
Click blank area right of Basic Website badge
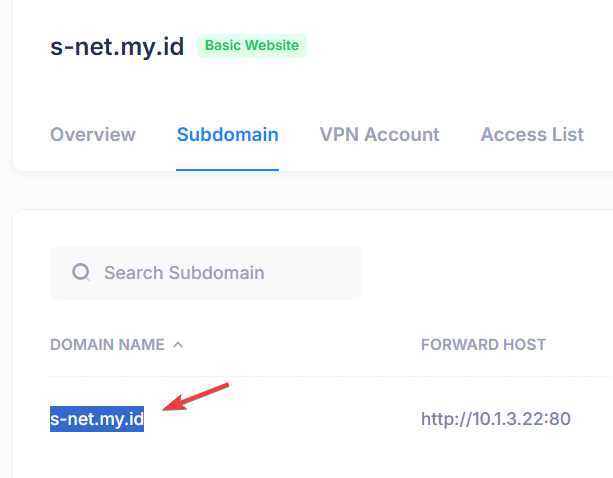point(457,46)
